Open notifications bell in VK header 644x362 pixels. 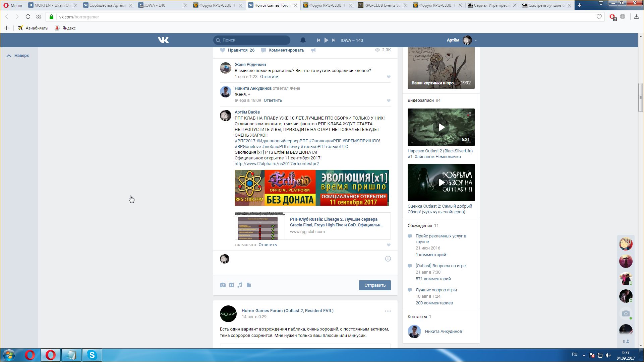(303, 40)
